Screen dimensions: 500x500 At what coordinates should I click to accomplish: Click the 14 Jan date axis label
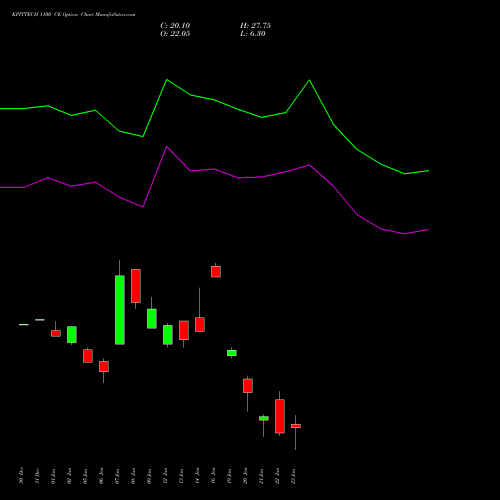197,476
